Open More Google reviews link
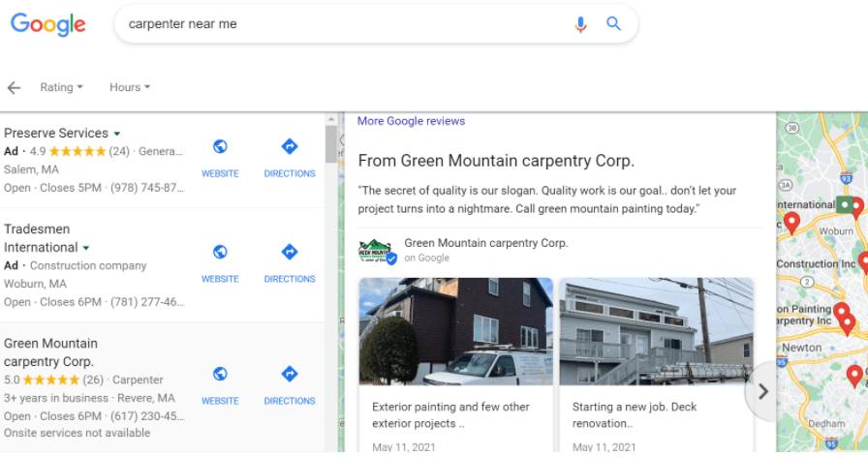The image size is (868, 457). pyautogui.click(x=411, y=121)
